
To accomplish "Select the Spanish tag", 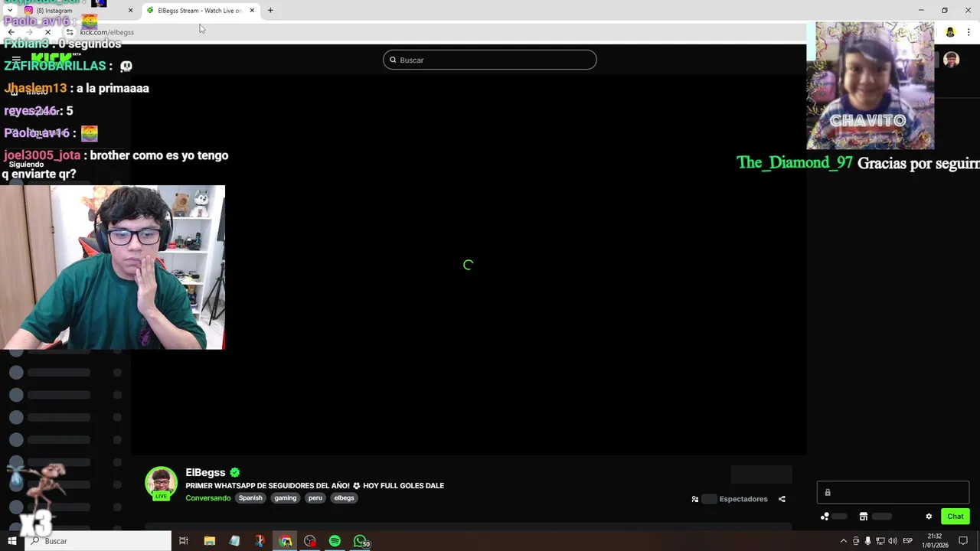I will 250,498.
